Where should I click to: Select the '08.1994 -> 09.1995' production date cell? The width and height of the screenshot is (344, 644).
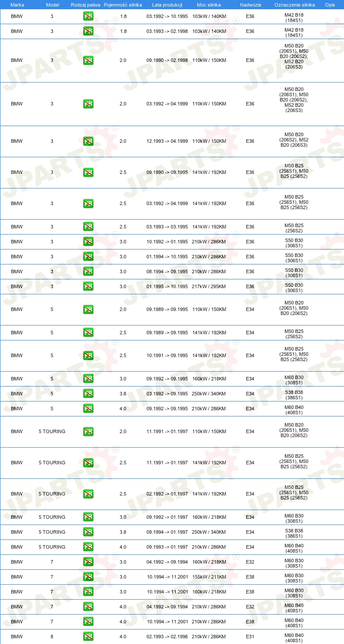pos(167,272)
